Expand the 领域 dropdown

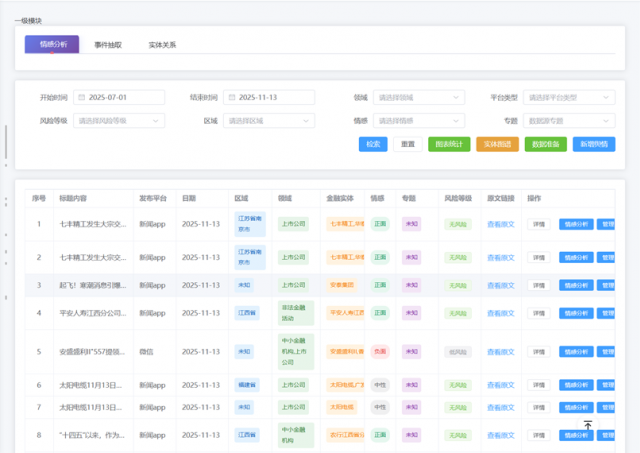[x=419, y=98]
